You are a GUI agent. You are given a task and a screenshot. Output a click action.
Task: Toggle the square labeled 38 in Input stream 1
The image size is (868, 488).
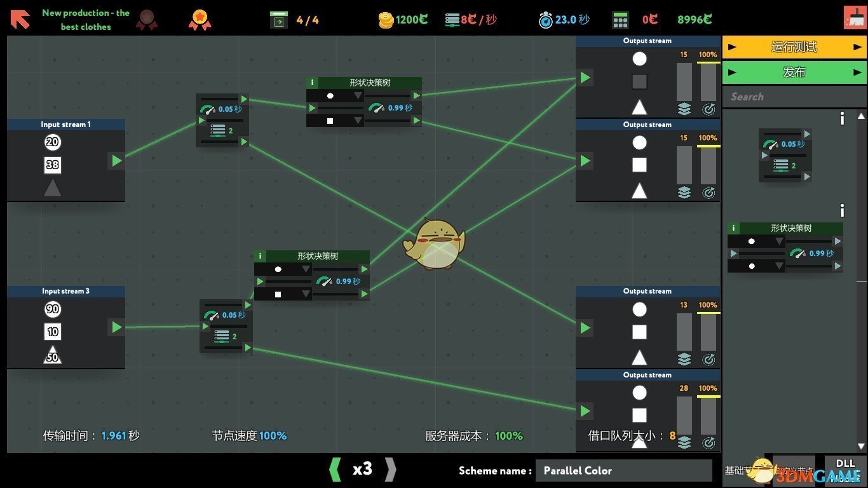tap(53, 165)
